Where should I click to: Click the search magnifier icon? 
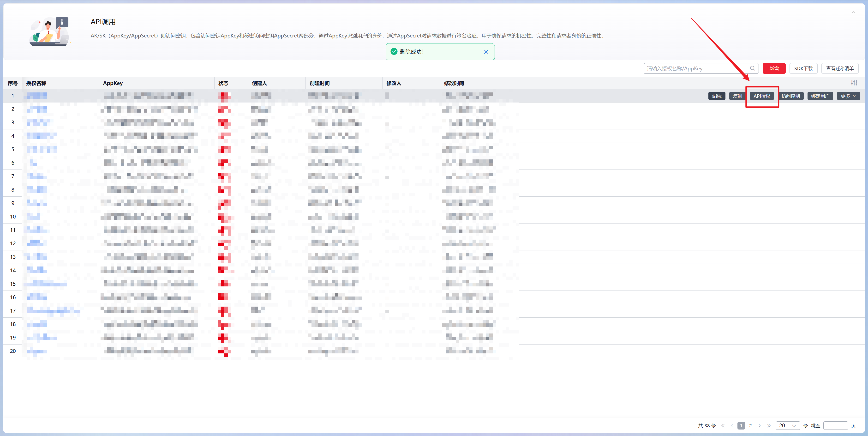(752, 68)
